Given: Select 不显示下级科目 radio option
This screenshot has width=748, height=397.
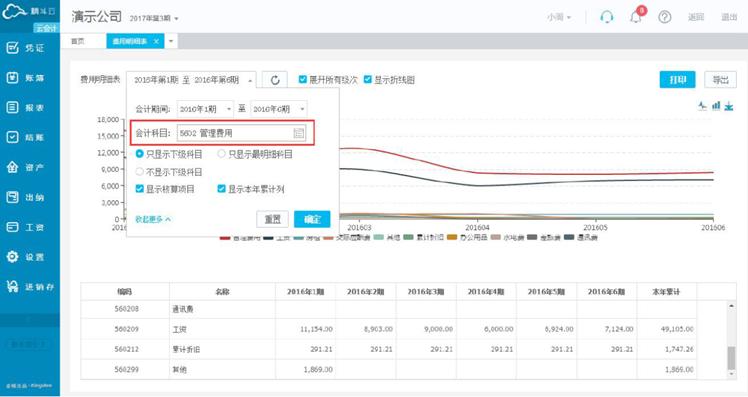Looking at the screenshot, I should pos(139,171).
